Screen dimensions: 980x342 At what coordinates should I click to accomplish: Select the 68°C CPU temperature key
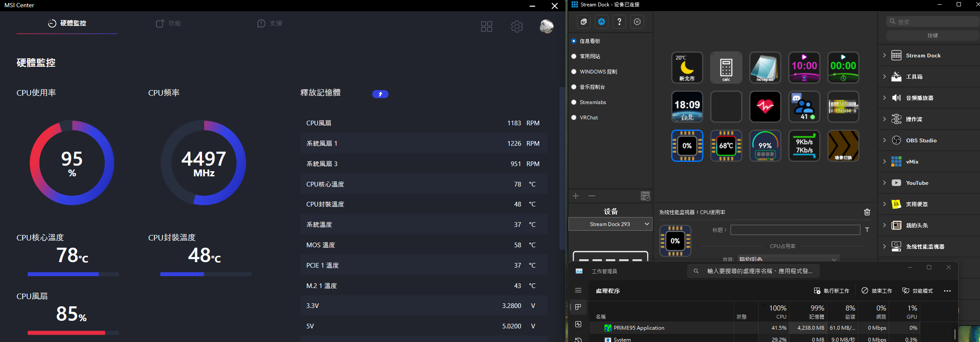coord(726,146)
